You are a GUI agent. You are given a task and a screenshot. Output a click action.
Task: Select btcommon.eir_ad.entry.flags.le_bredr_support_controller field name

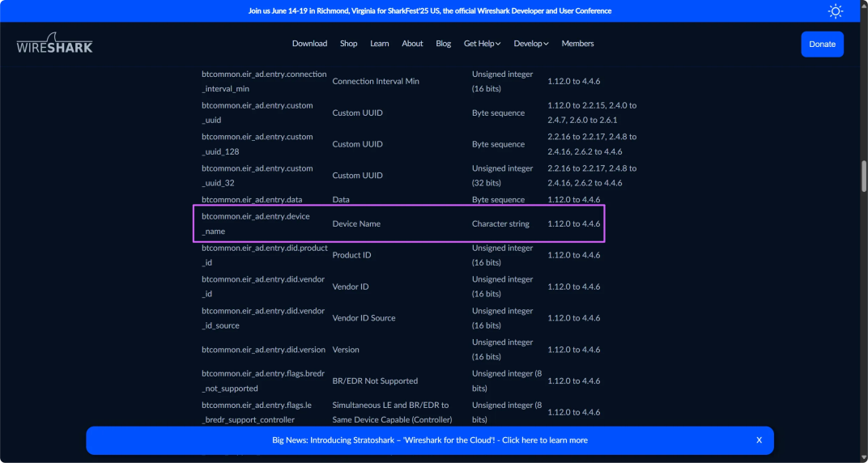pyautogui.click(x=257, y=413)
